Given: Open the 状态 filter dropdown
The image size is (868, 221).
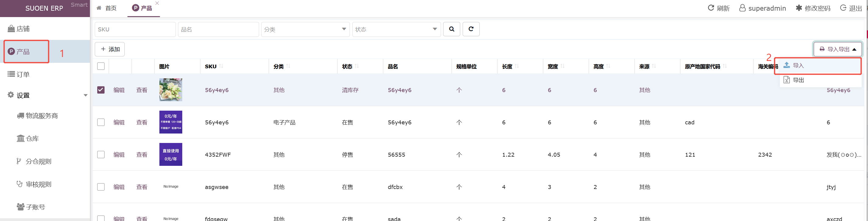Looking at the screenshot, I should pyautogui.click(x=396, y=29).
